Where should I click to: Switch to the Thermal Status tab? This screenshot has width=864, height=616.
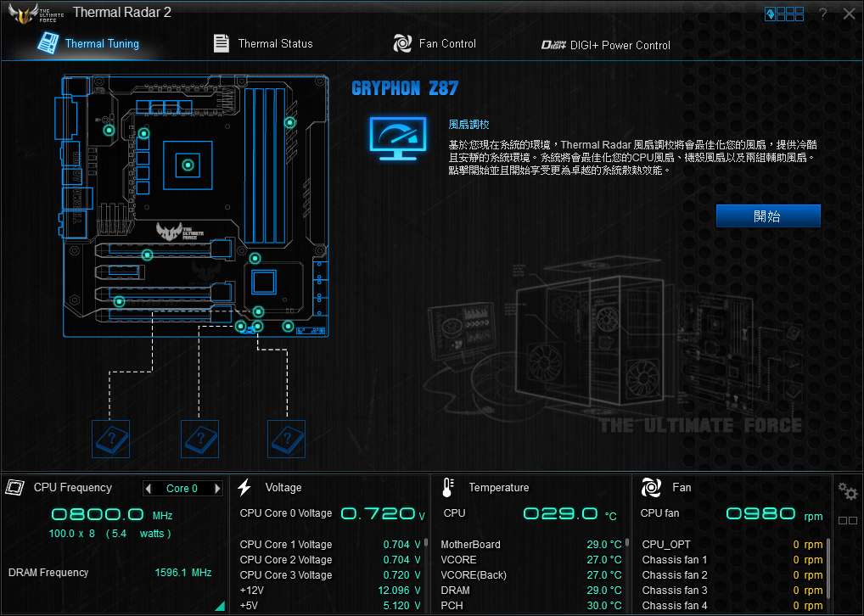263,44
